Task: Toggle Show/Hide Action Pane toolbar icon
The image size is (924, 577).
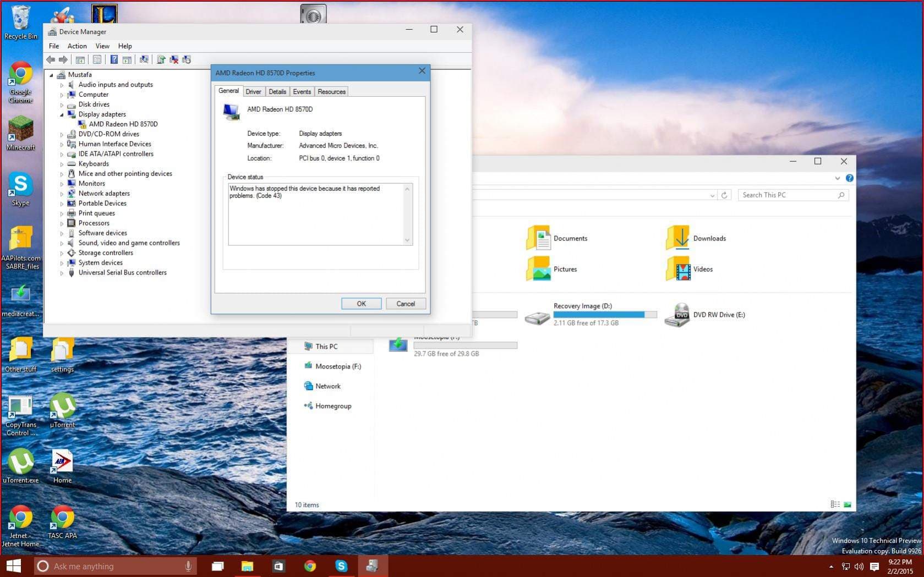Action: (127, 59)
